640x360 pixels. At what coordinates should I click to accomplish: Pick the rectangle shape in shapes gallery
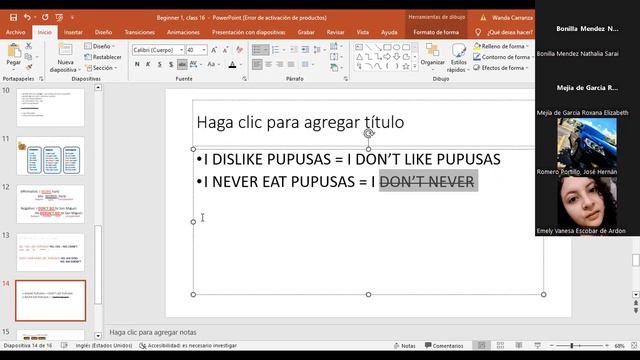pyautogui.click(x=387, y=47)
